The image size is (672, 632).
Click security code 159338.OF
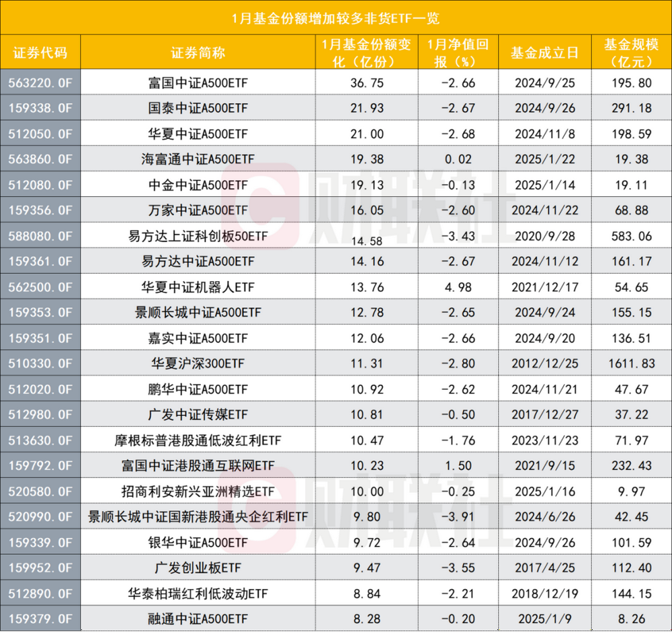pyautogui.click(x=40, y=108)
